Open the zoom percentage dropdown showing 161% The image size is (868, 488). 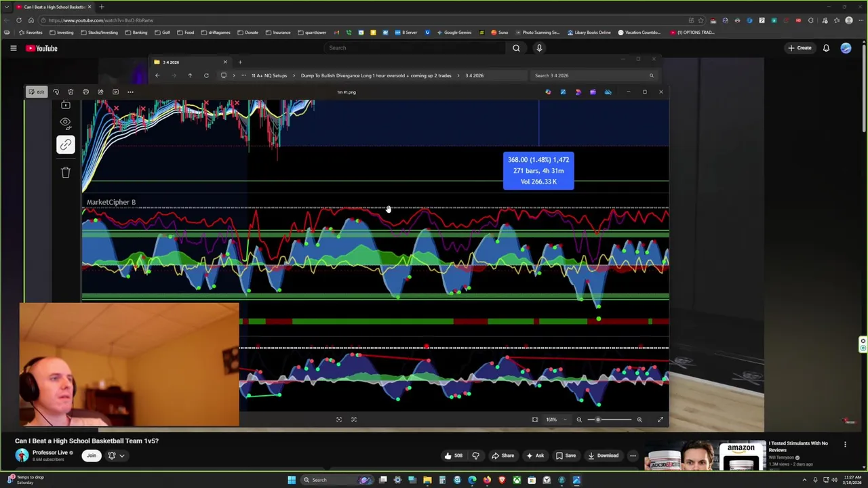tap(556, 420)
